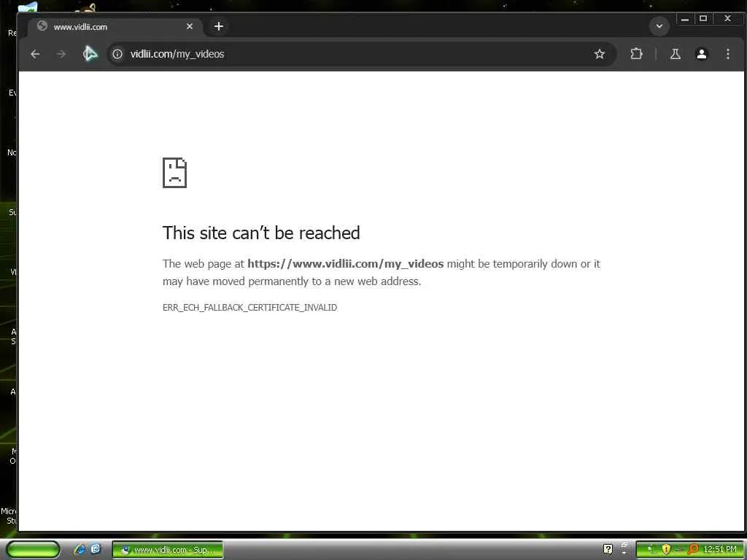747x560 pixels.
Task: Open the extensions puzzle icon
Action: (x=636, y=54)
